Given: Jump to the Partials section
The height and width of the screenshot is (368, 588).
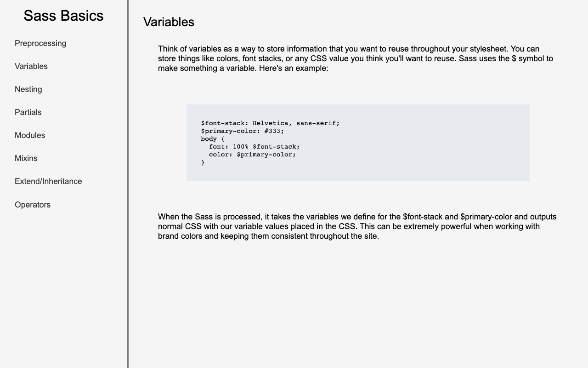Looking at the screenshot, I should coord(28,112).
